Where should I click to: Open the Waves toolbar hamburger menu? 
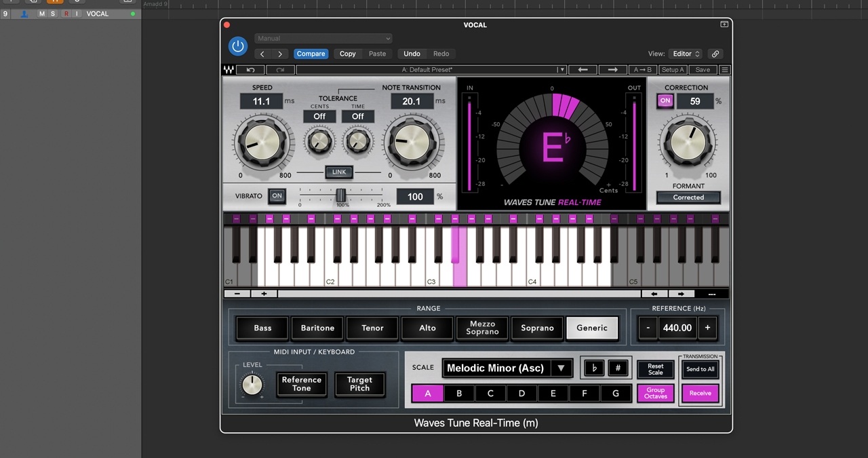(725, 70)
